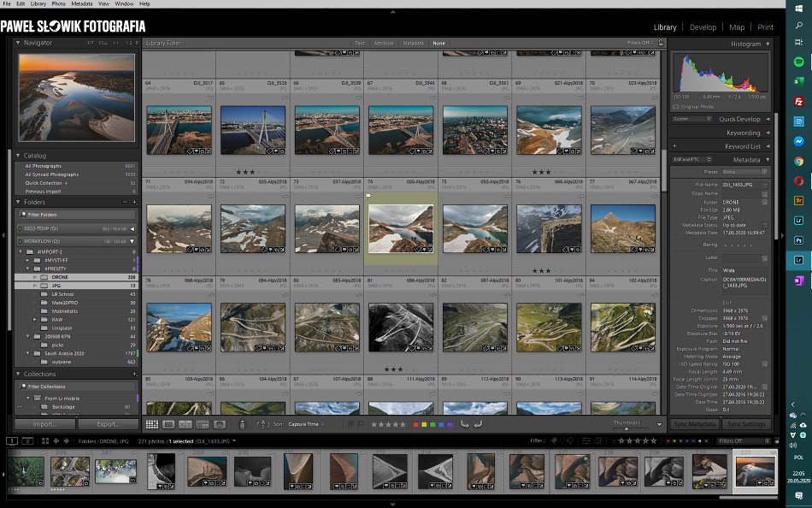The height and width of the screenshot is (508, 812).
Task: Open Spotify from the taskbar
Action: 798,62
